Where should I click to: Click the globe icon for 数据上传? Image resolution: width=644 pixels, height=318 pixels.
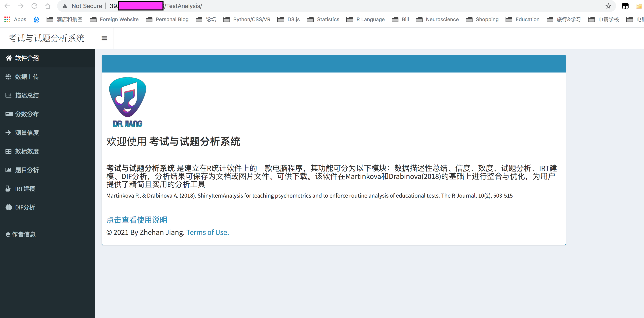pos(8,77)
